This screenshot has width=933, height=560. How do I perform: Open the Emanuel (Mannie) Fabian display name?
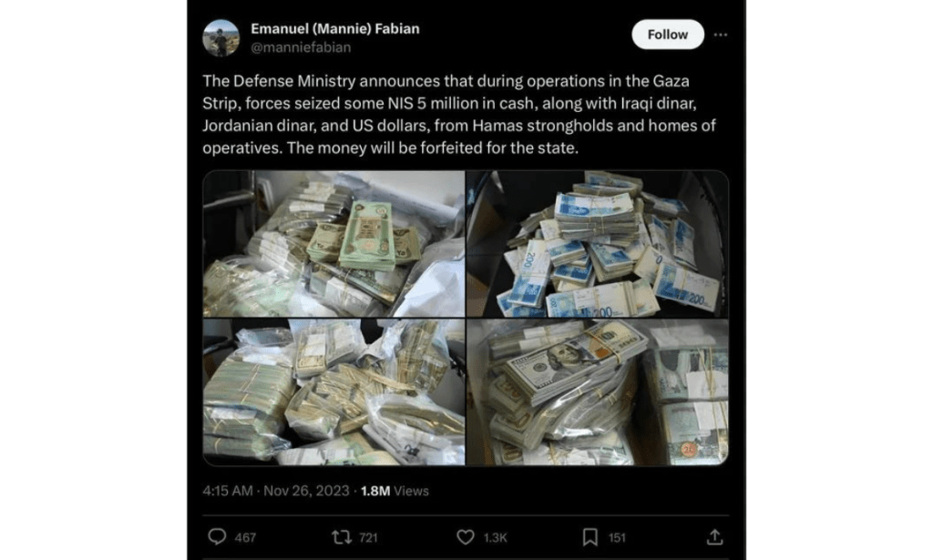click(x=335, y=28)
